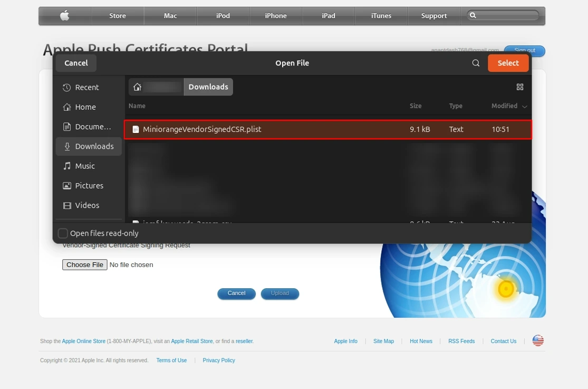Cancel the Open File dialog
588x389 pixels.
coord(75,63)
